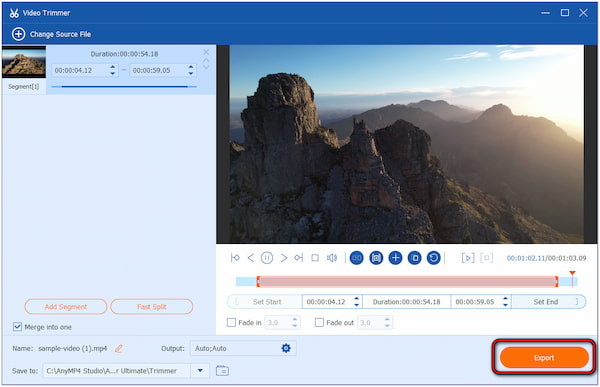Click the Set End button
The image size is (600, 387).
click(548, 302)
